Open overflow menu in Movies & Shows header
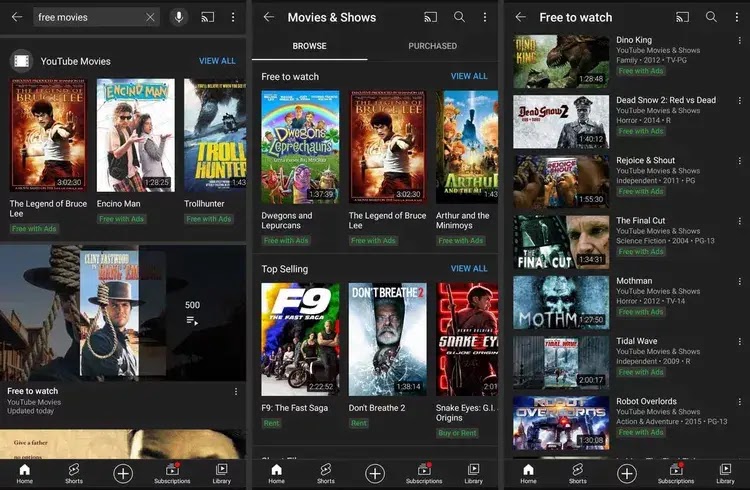Image resolution: width=750 pixels, height=490 pixels. 485,17
